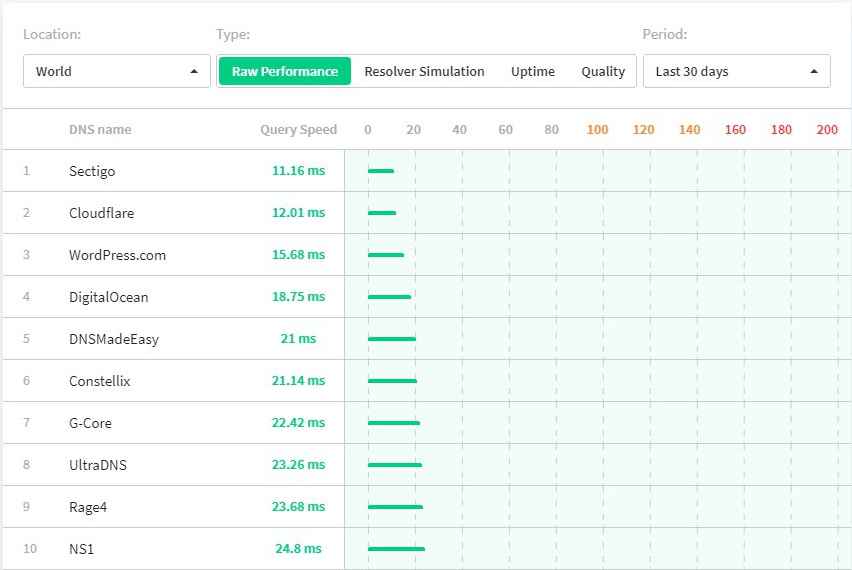Screen dimensions: 852x570
Task: Switch to the Resolver Simulation tab
Action: point(424,71)
